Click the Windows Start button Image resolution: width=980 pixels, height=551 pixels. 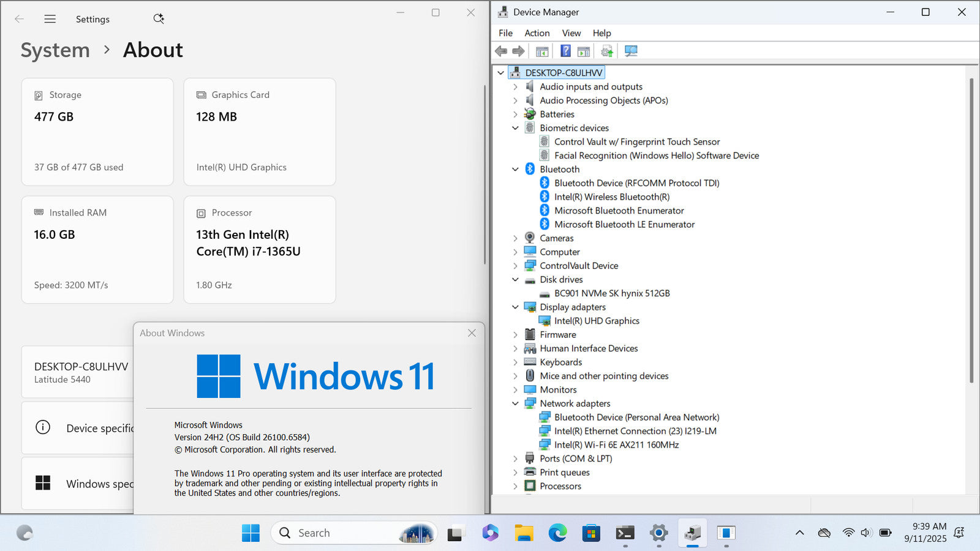pyautogui.click(x=251, y=533)
